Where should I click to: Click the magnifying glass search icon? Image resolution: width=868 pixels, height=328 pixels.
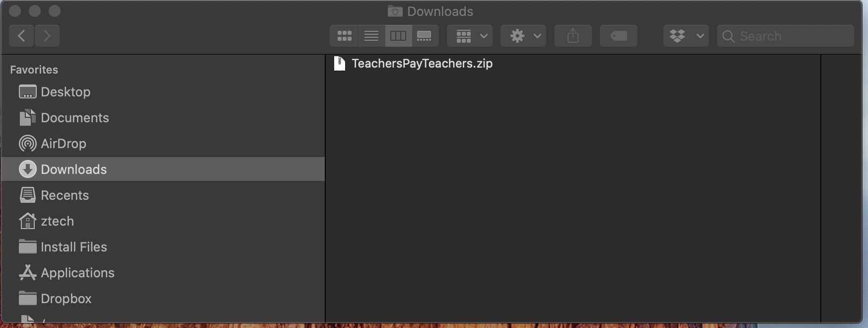pos(728,36)
